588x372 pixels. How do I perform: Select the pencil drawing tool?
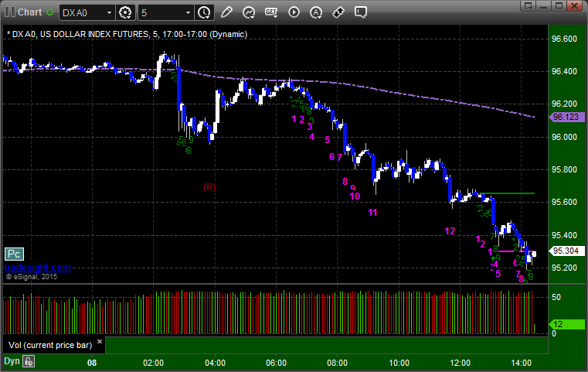(226, 12)
